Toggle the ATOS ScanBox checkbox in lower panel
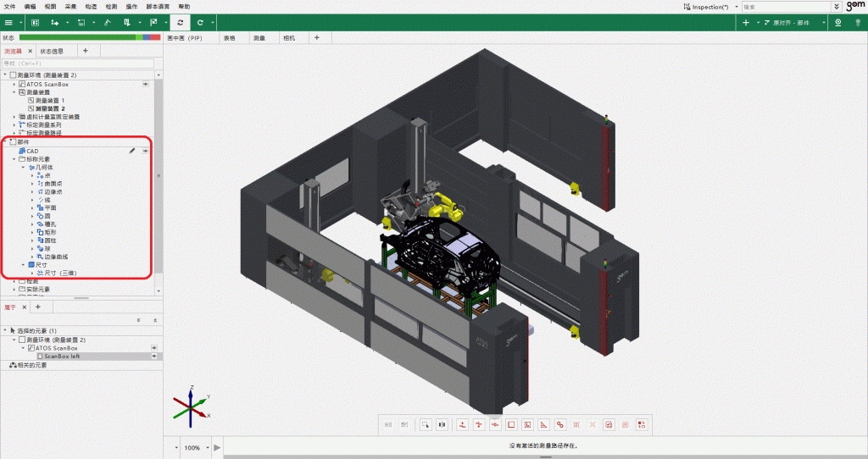Image resolution: width=868 pixels, height=459 pixels. point(31,348)
